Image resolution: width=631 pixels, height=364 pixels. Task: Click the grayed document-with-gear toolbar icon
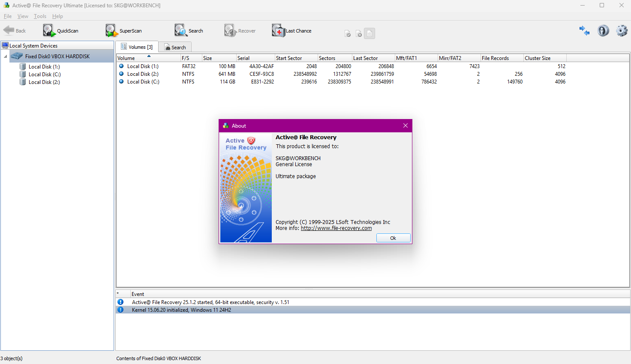coord(359,34)
